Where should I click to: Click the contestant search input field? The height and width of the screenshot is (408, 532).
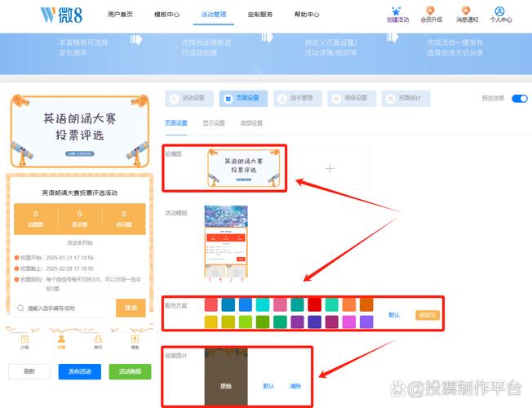(x=64, y=308)
